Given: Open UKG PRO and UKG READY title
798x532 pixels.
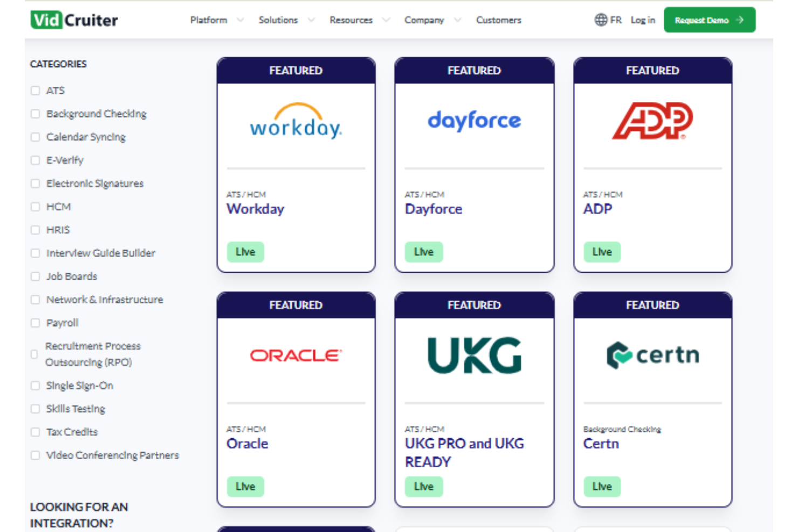Looking at the screenshot, I should [x=464, y=453].
